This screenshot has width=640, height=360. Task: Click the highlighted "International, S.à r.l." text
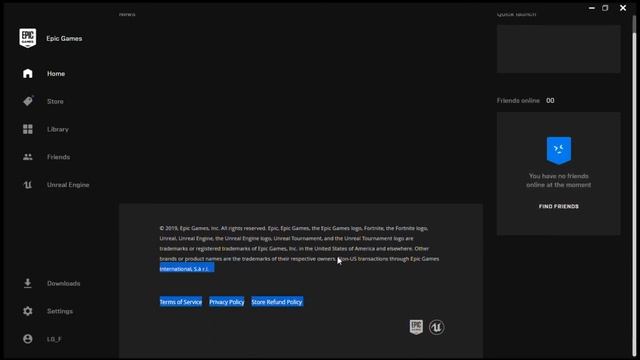point(187,269)
